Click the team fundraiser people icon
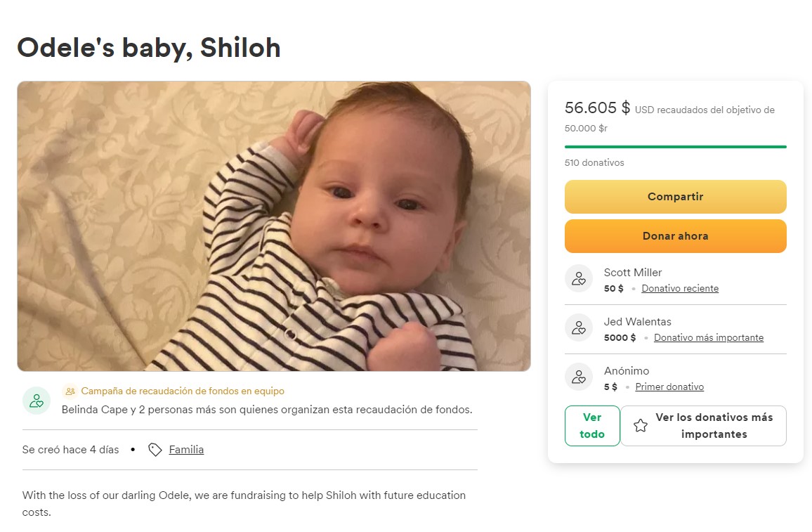 [x=70, y=391]
